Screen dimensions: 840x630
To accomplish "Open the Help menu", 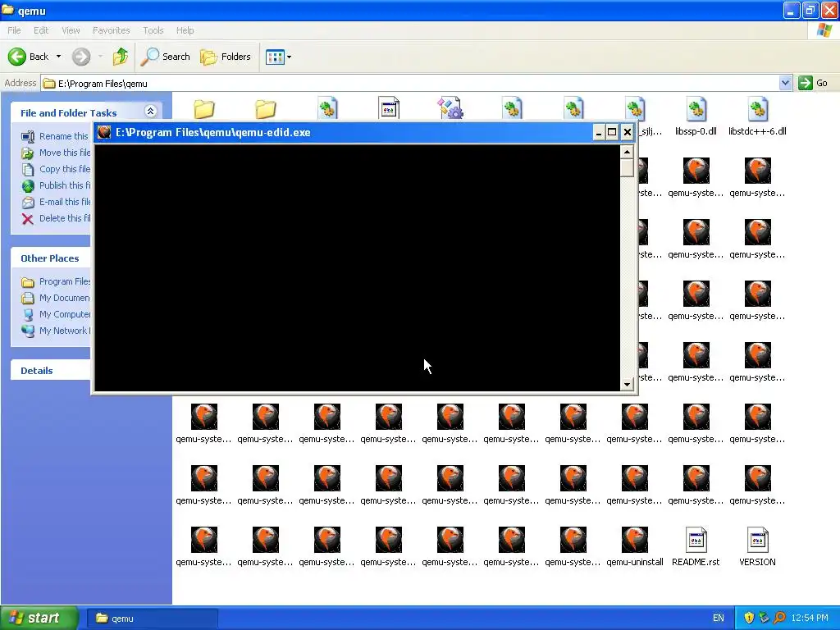I will [x=185, y=30].
